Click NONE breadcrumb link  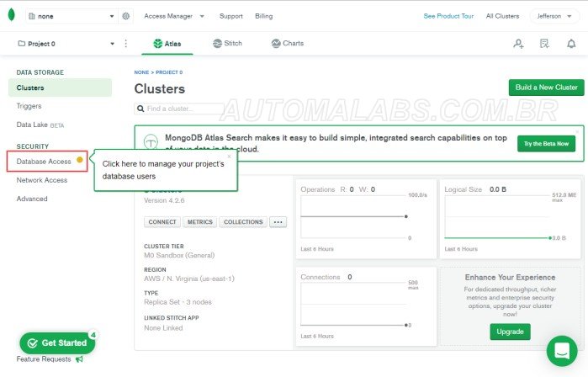(141, 72)
